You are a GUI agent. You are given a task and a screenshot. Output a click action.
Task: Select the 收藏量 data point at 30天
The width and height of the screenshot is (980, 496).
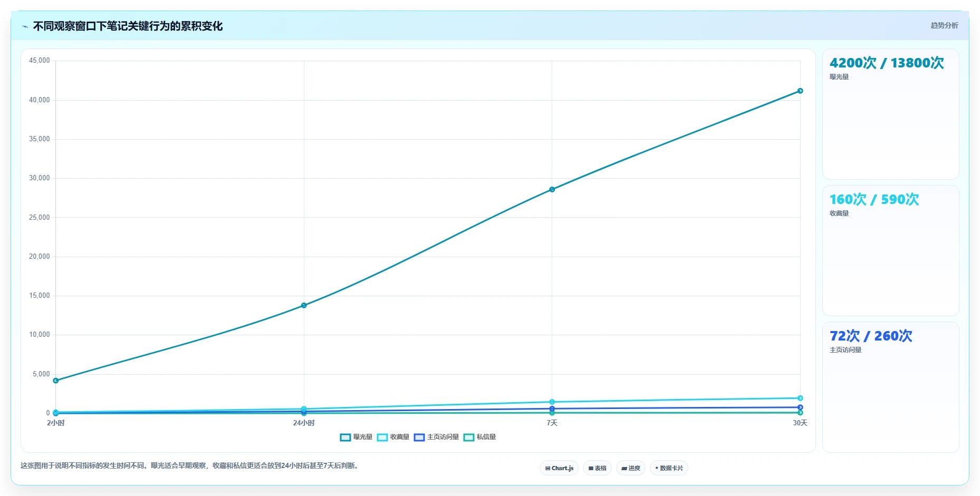point(800,398)
